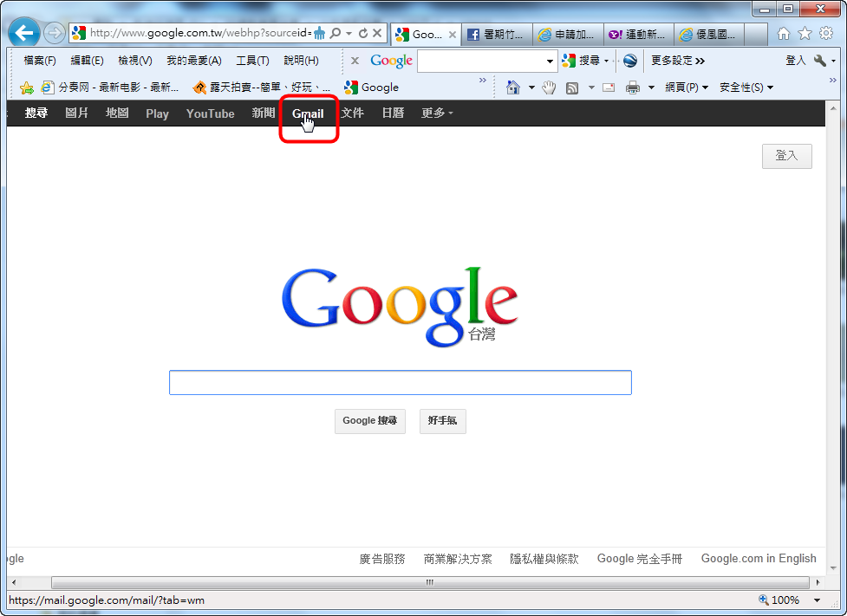Click the Read Mail icon in command bar

[x=609, y=88]
